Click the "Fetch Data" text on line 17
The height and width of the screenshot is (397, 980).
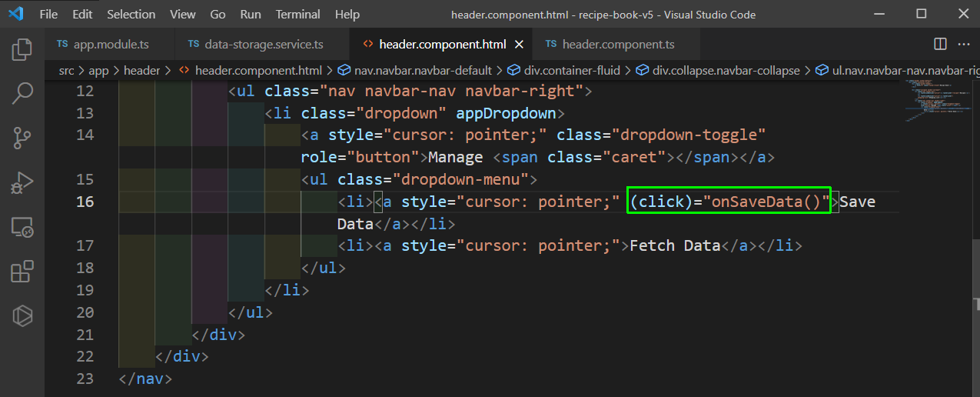(675, 245)
